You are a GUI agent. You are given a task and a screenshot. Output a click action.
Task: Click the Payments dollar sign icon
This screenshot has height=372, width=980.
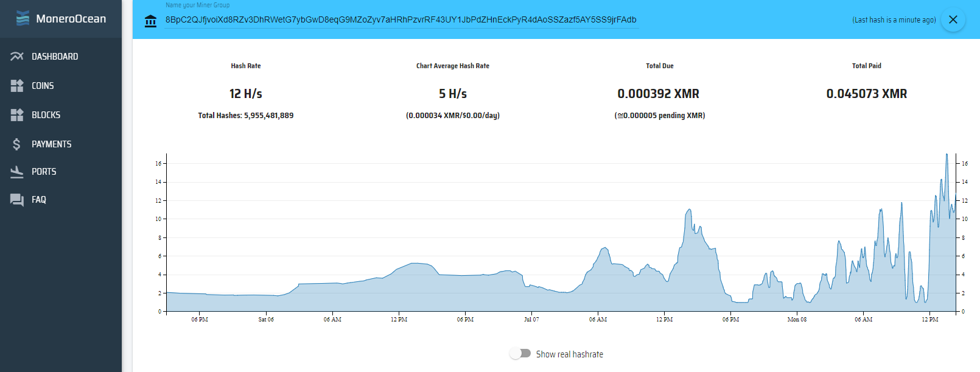pyautogui.click(x=16, y=144)
